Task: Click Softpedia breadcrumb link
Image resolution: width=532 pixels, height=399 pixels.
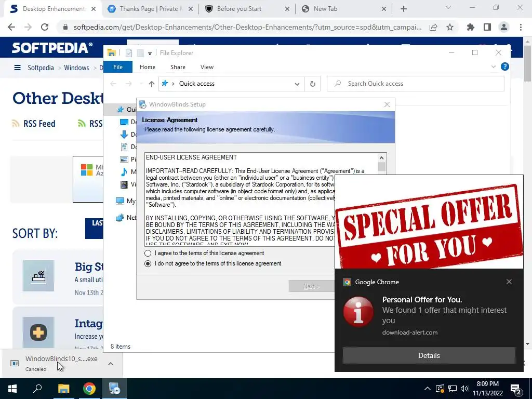Action: point(41,68)
